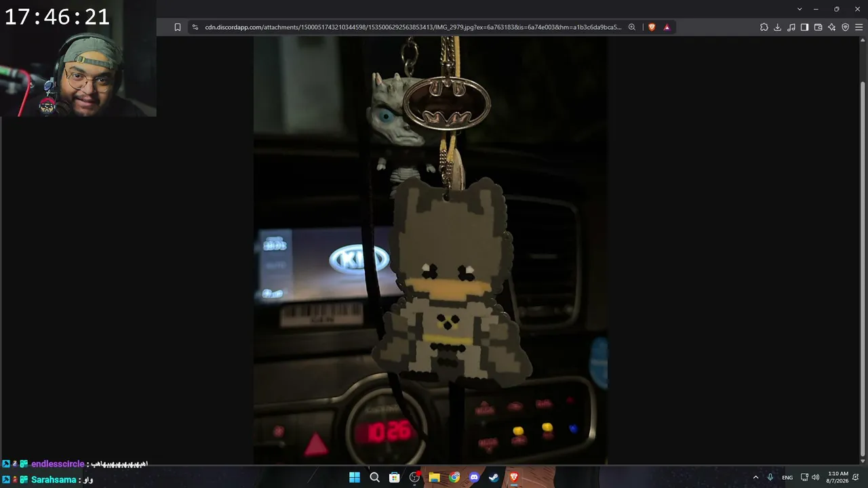Open the Extensions puzzle icon
Viewport: 868px width, 488px height.
[x=764, y=27]
